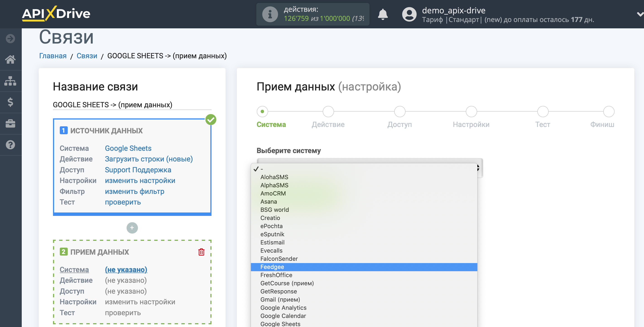Click Система label in receiver block
The width and height of the screenshot is (644, 327).
pos(74,270)
